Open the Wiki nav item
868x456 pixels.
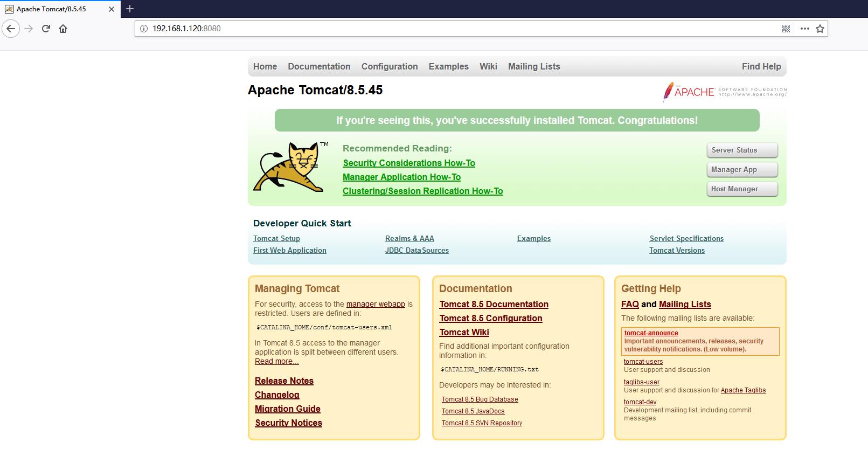point(488,66)
